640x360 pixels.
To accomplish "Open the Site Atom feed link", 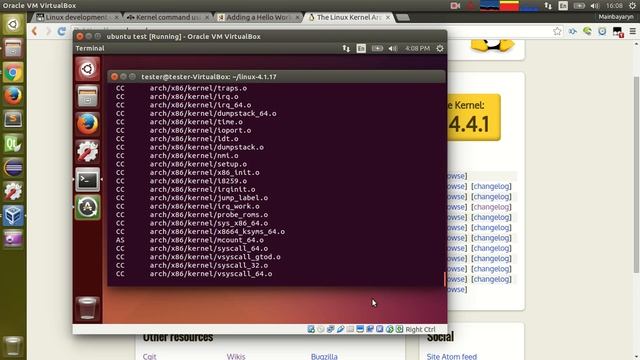I will pos(452,356).
